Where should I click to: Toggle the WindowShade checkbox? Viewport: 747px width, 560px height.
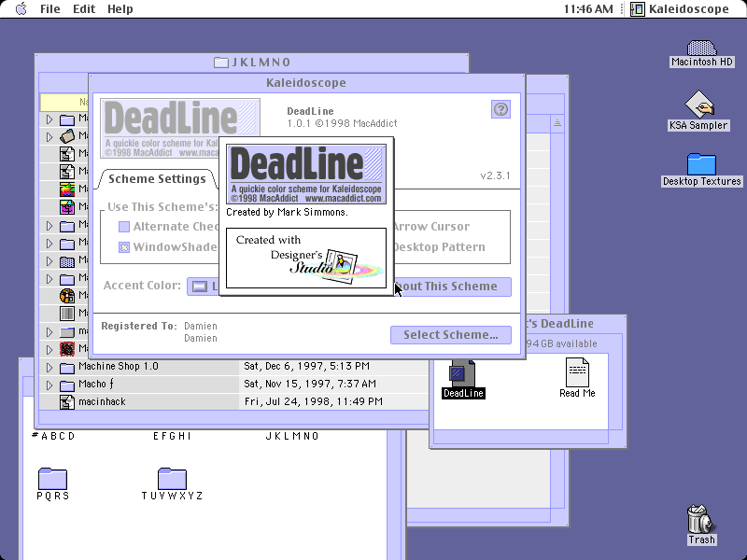click(124, 247)
